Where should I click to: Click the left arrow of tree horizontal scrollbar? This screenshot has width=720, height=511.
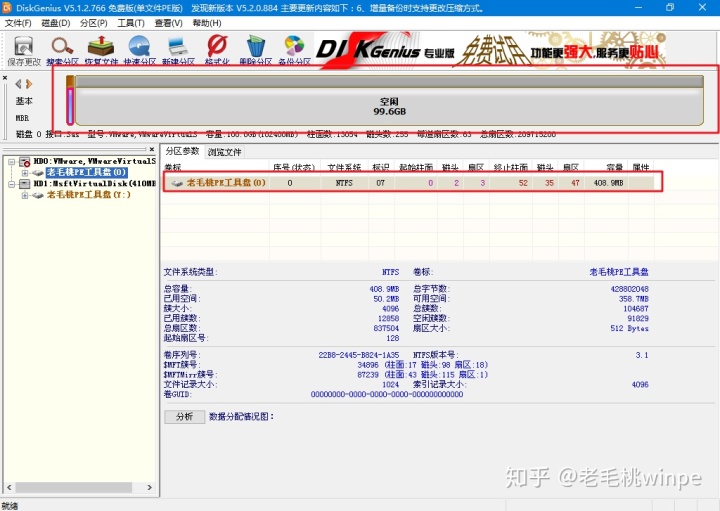click(9, 487)
